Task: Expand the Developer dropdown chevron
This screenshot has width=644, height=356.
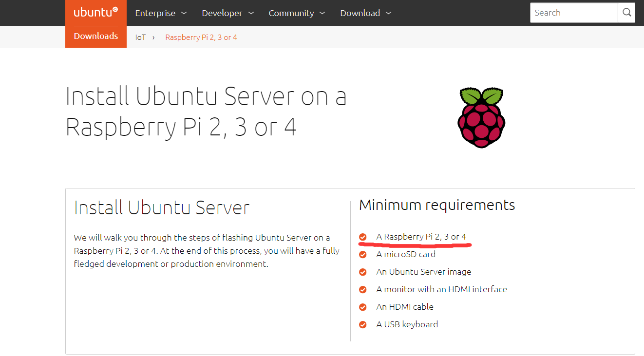Action: [251, 13]
